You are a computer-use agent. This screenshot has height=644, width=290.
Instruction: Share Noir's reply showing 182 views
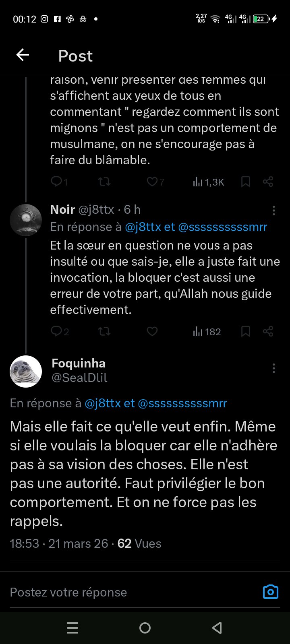[x=268, y=332]
